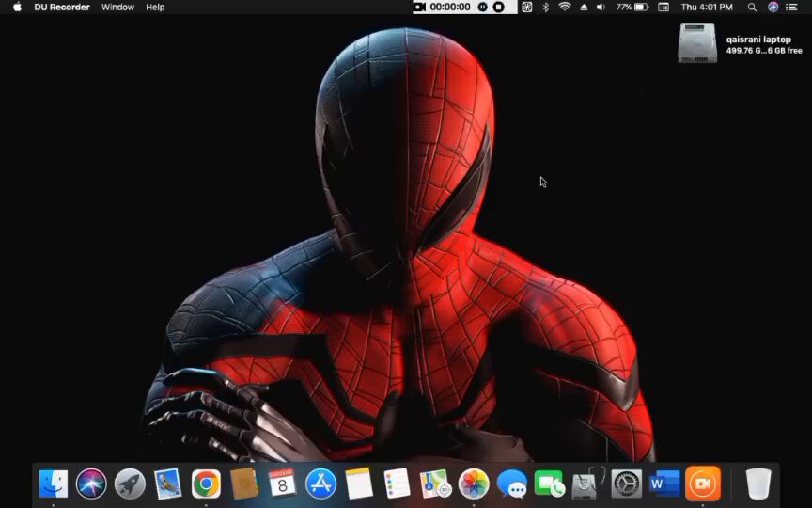This screenshot has width=812, height=508.
Task: Open Calendar app in dock
Action: click(282, 484)
